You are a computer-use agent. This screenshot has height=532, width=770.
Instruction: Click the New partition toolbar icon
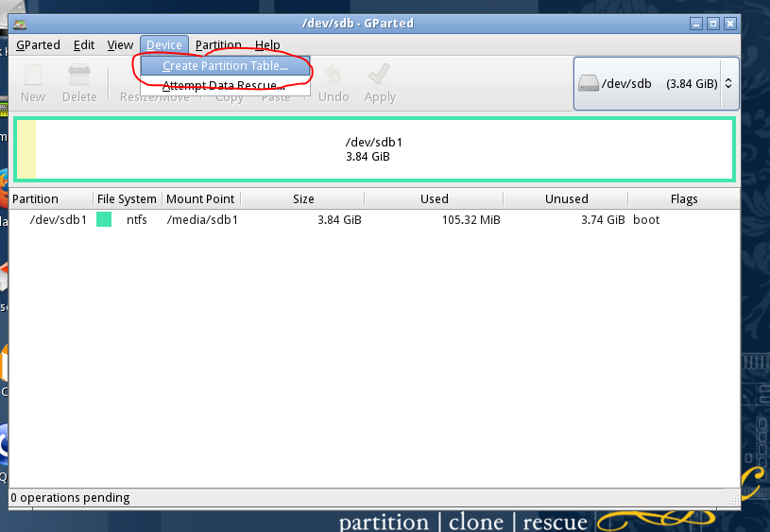(x=33, y=77)
